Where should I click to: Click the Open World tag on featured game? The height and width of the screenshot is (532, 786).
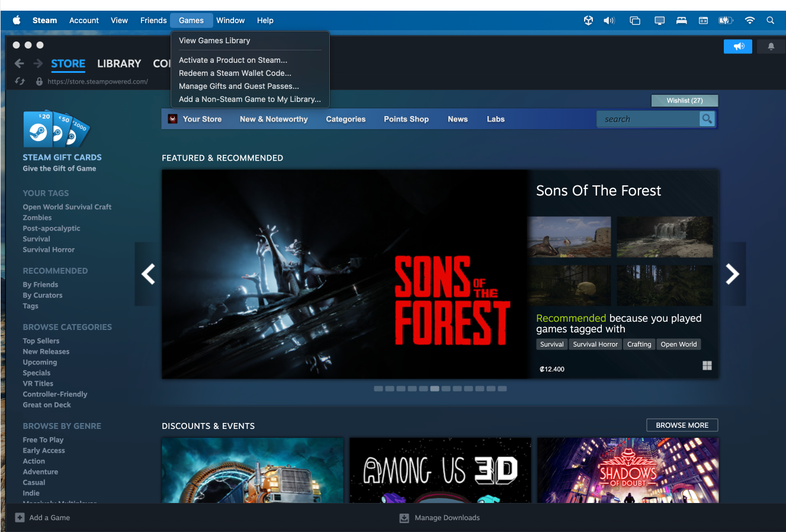coord(679,344)
